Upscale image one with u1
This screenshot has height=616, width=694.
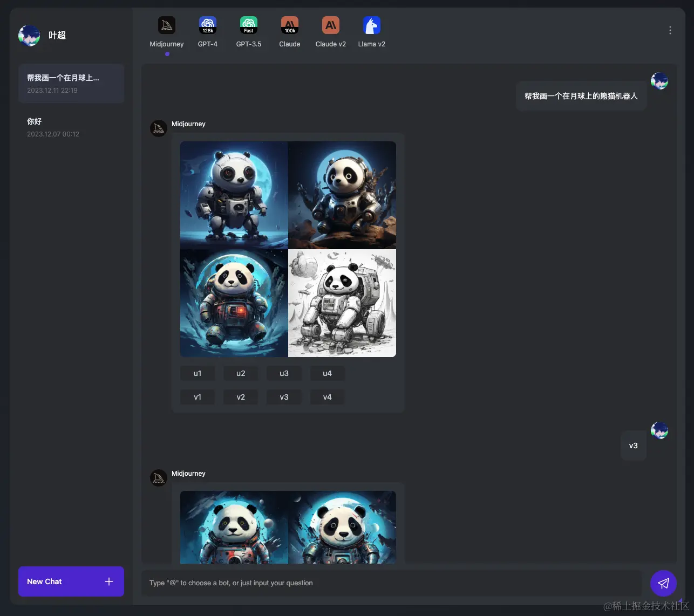198,373
